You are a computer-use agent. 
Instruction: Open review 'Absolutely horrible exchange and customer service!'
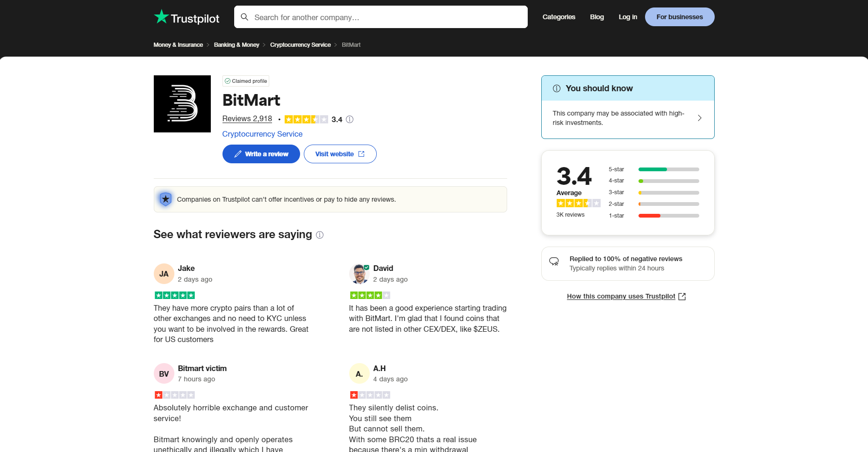click(x=231, y=413)
